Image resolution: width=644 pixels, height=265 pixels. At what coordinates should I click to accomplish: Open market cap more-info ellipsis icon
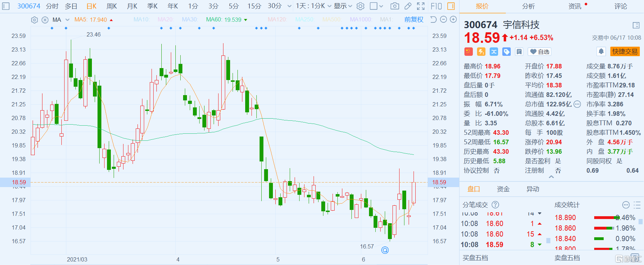pos(577,104)
